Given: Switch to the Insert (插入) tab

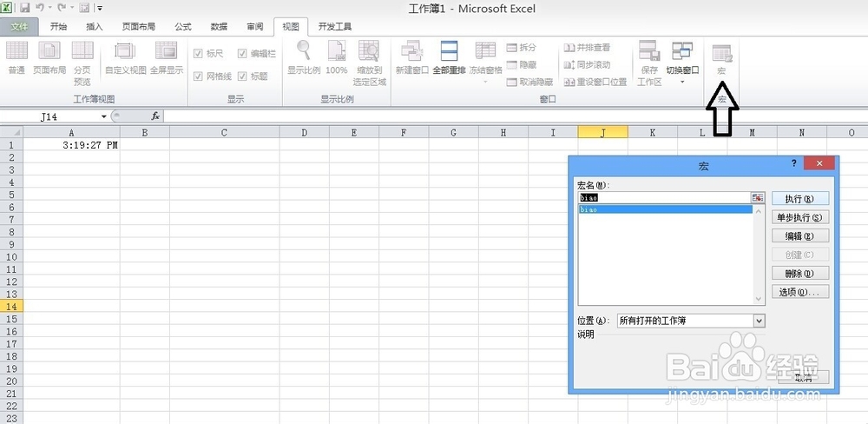Looking at the screenshot, I should (x=94, y=27).
